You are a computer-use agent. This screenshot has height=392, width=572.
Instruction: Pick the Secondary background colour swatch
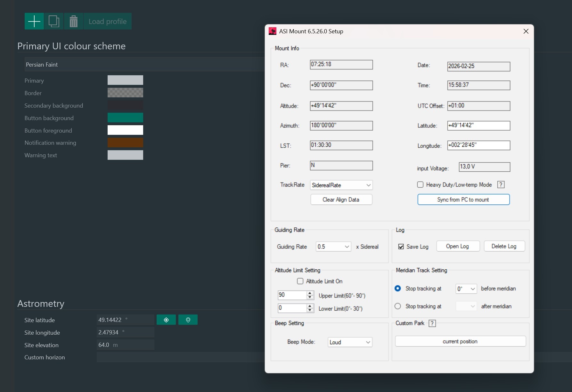pyautogui.click(x=125, y=105)
